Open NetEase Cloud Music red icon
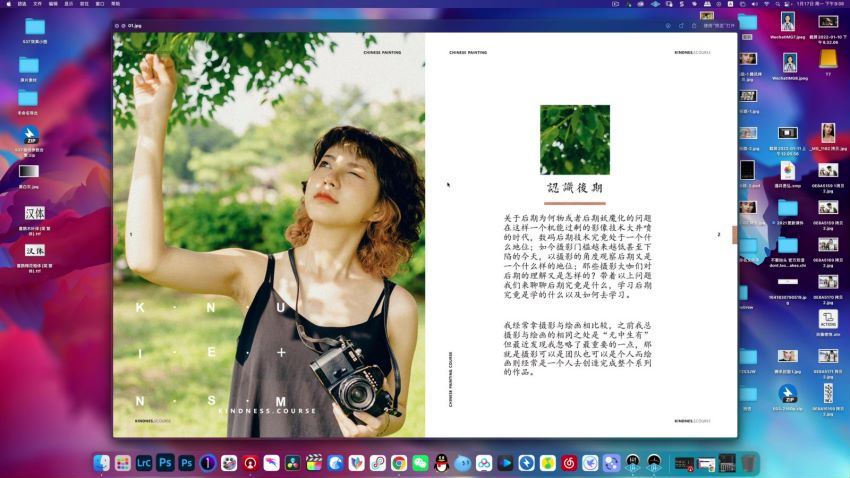 click(x=569, y=463)
